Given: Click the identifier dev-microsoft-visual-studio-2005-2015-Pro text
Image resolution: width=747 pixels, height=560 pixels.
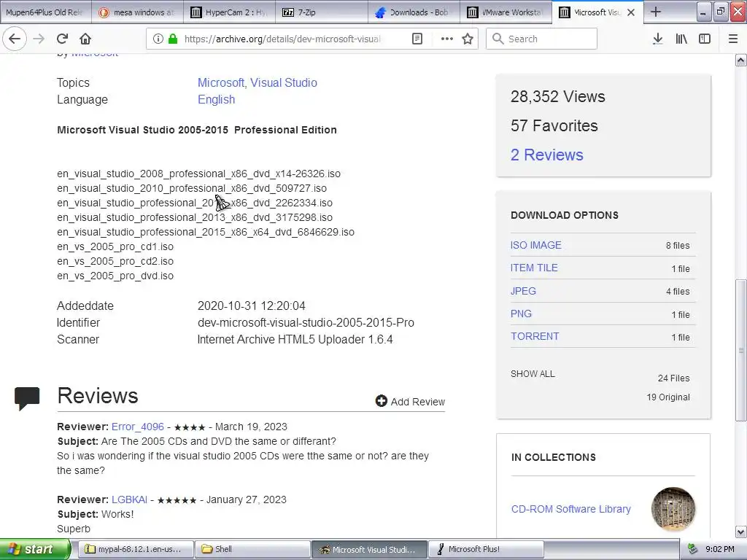Looking at the screenshot, I should coord(306,322).
